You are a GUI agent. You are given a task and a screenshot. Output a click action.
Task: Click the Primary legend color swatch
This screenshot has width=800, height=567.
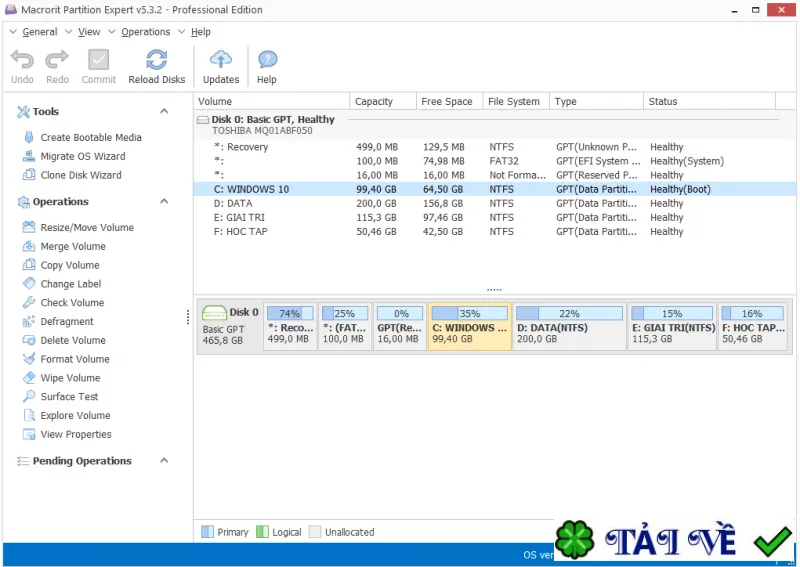pyautogui.click(x=207, y=532)
